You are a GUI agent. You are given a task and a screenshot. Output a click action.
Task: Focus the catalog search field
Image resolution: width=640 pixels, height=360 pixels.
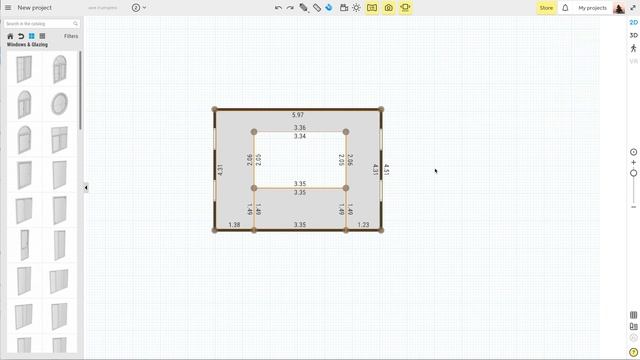coord(42,24)
